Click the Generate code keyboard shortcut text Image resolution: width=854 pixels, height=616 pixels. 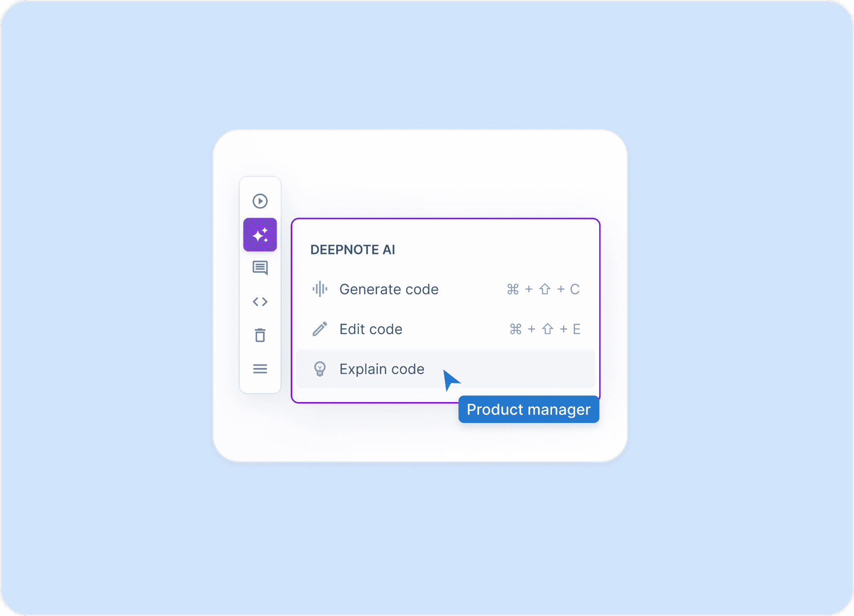(544, 289)
